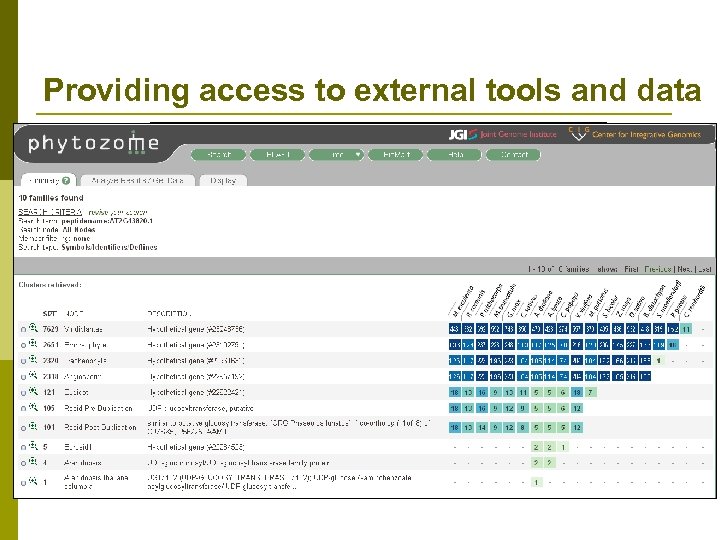
Task: Click the CIG Center for Integrative Genomics logo
Action: coord(635,134)
